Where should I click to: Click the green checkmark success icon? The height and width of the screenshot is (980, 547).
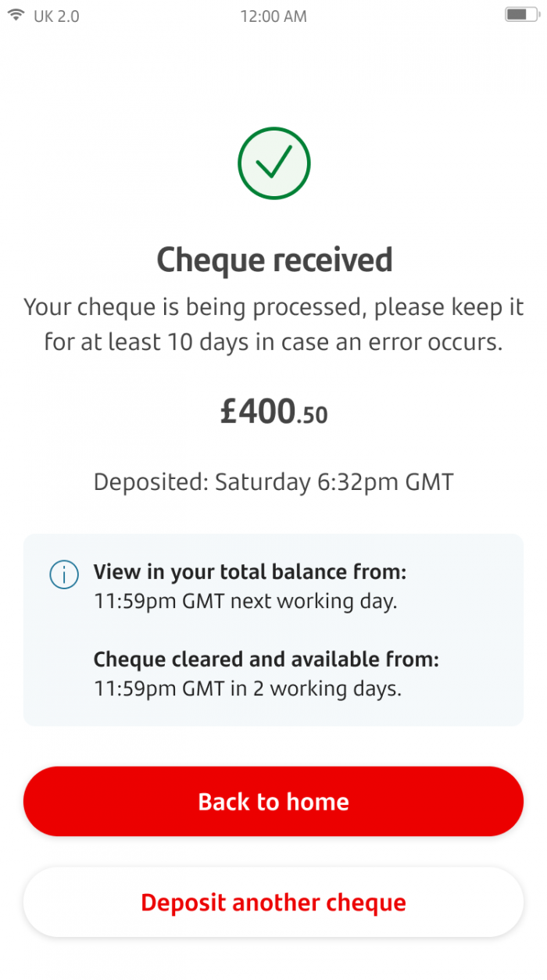273,163
